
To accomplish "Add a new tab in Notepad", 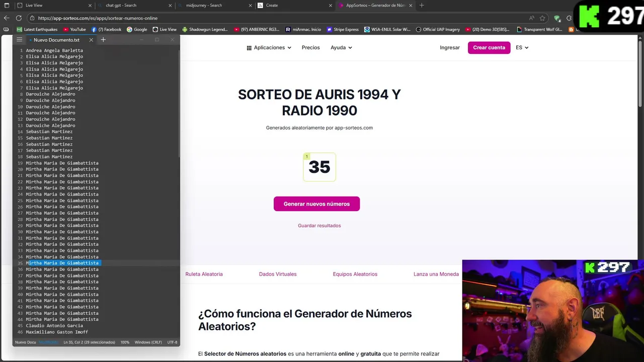I will point(103,40).
